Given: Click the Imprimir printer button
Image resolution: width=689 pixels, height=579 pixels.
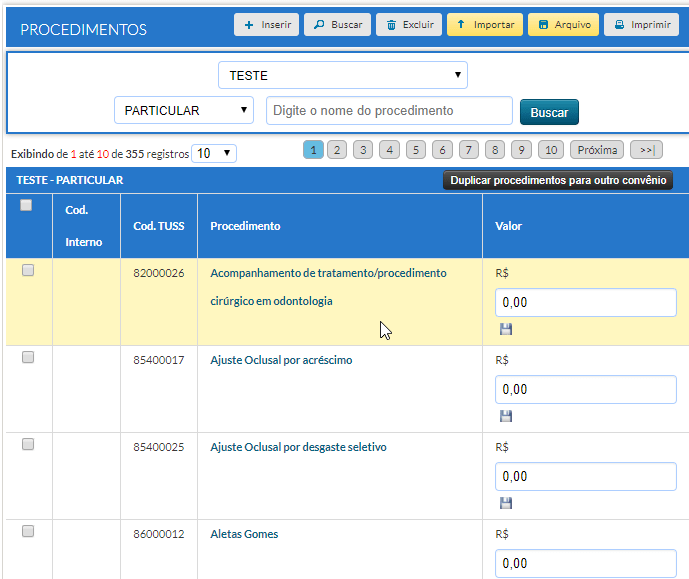Looking at the screenshot, I should click(642, 25).
